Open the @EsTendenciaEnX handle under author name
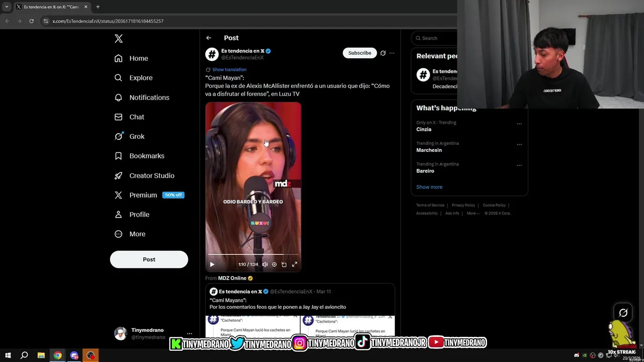Viewport: 644px width, 362px height. [x=243, y=58]
